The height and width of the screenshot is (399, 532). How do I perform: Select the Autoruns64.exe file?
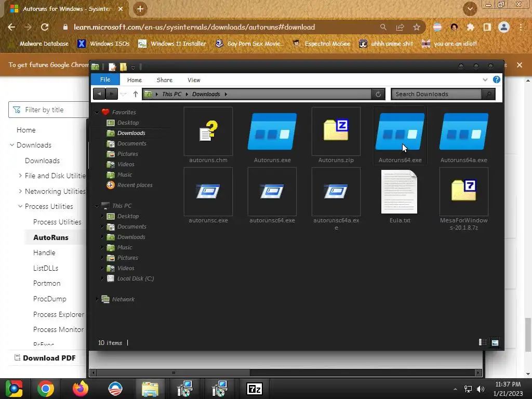pyautogui.click(x=400, y=136)
